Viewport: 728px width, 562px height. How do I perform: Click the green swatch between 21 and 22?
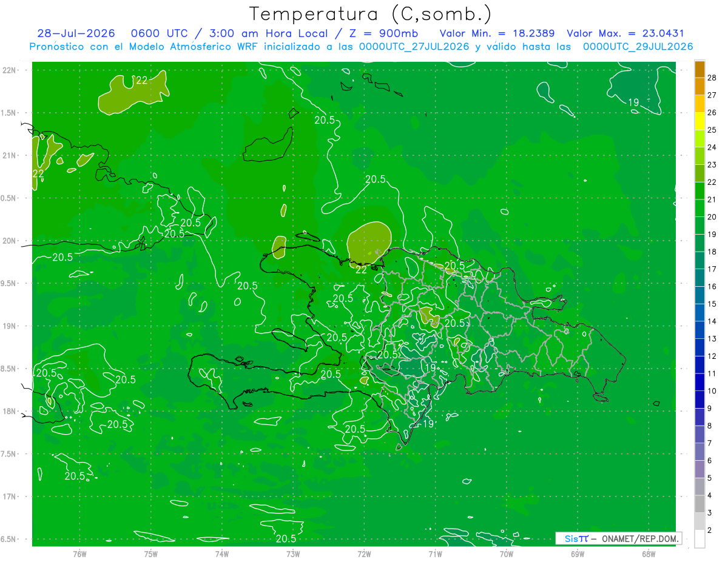pyautogui.click(x=699, y=191)
